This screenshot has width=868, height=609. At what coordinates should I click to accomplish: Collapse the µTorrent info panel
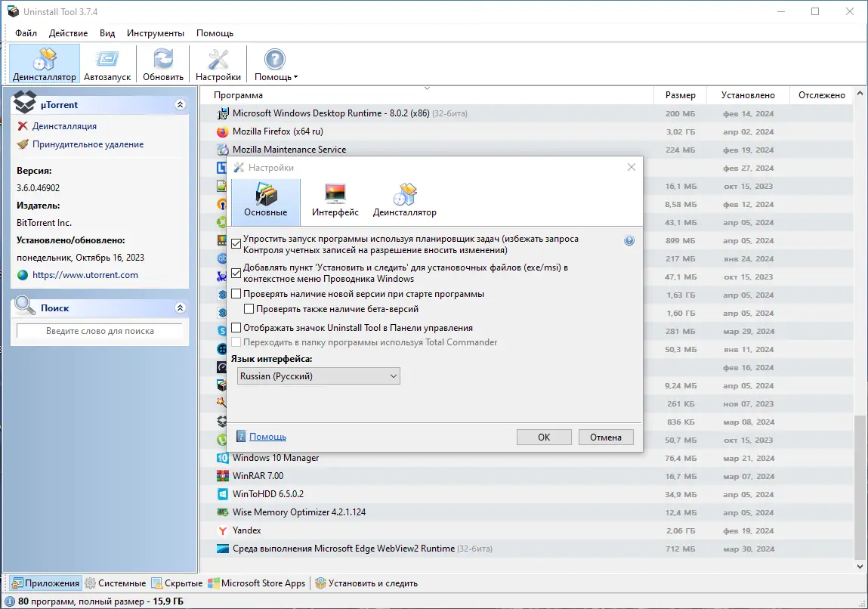tap(181, 104)
